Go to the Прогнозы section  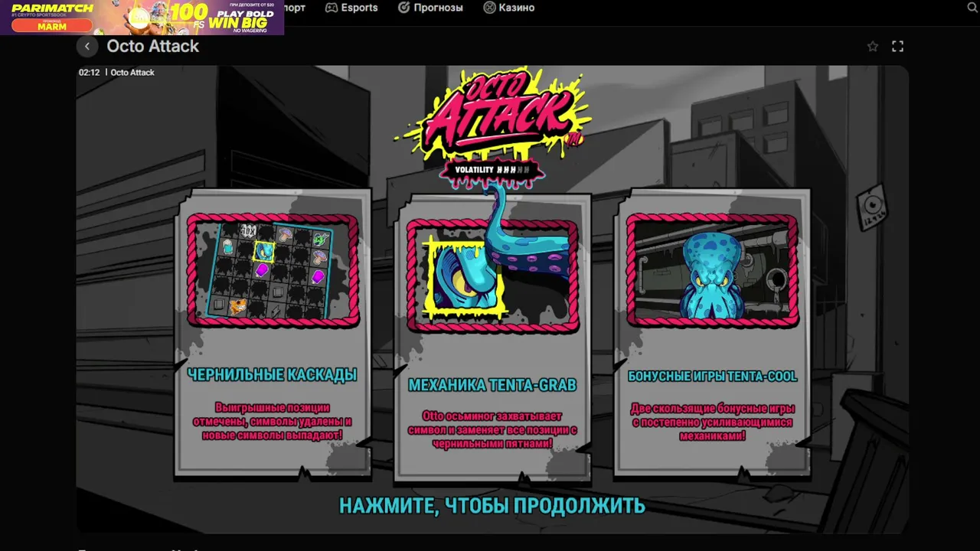(430, 8)
